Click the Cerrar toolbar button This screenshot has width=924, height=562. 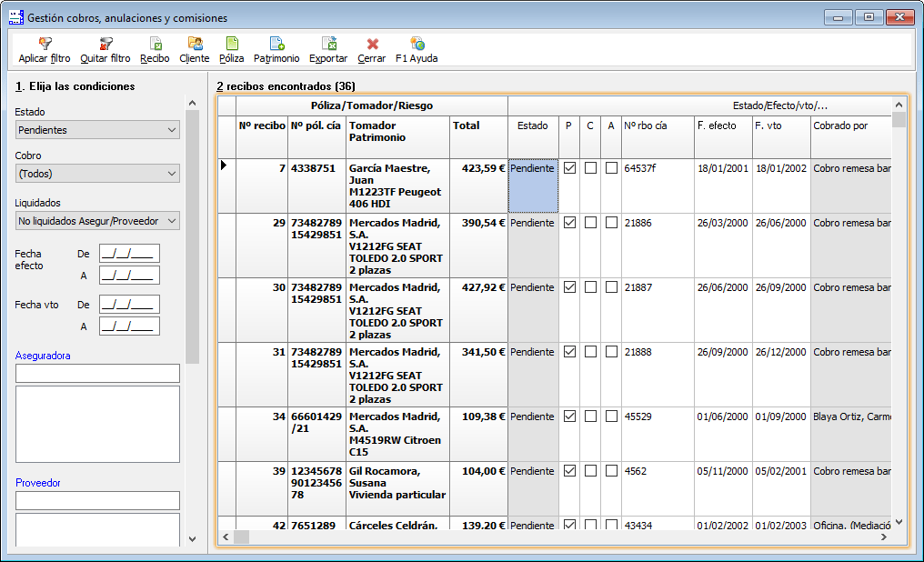point(372,50)
